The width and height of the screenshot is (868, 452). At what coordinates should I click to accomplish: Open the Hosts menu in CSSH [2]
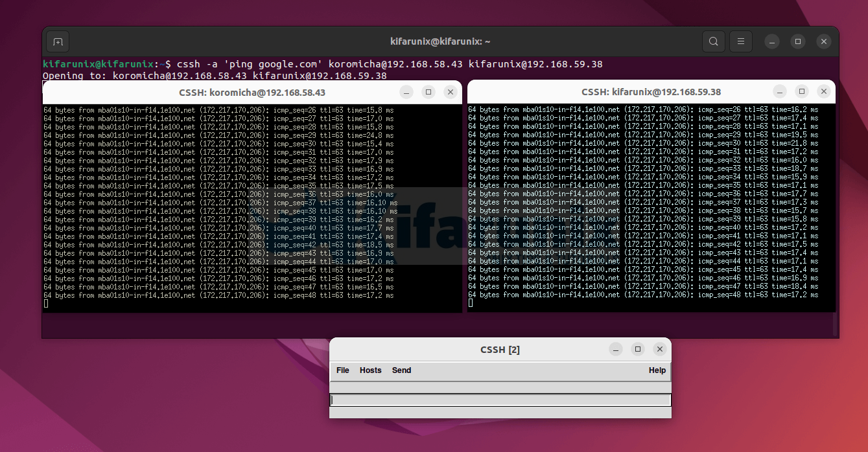tap(371, 370)
